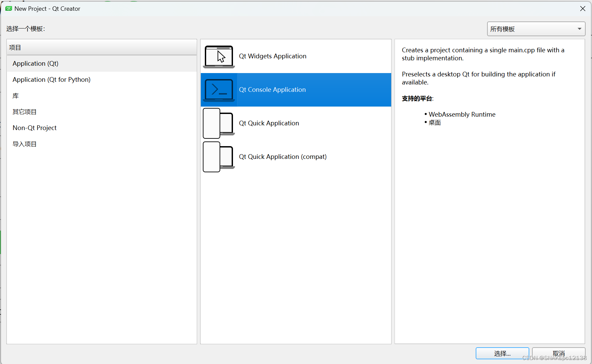The width and height of the screenshot is (592, 364).
Task: Choose the 库 category
Action: pos(102,96)
